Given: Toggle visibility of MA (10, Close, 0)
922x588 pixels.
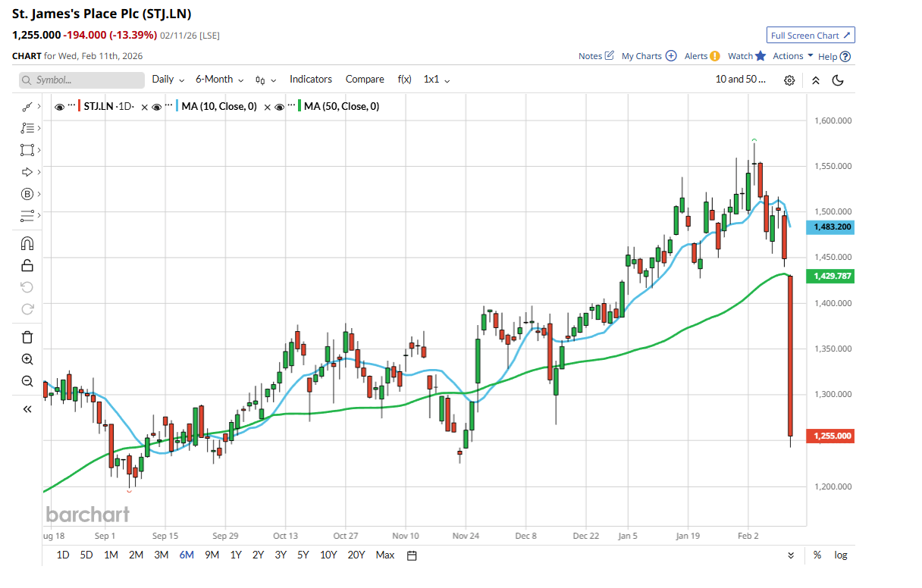Looking at the screenshot, I should pos(156,107).
